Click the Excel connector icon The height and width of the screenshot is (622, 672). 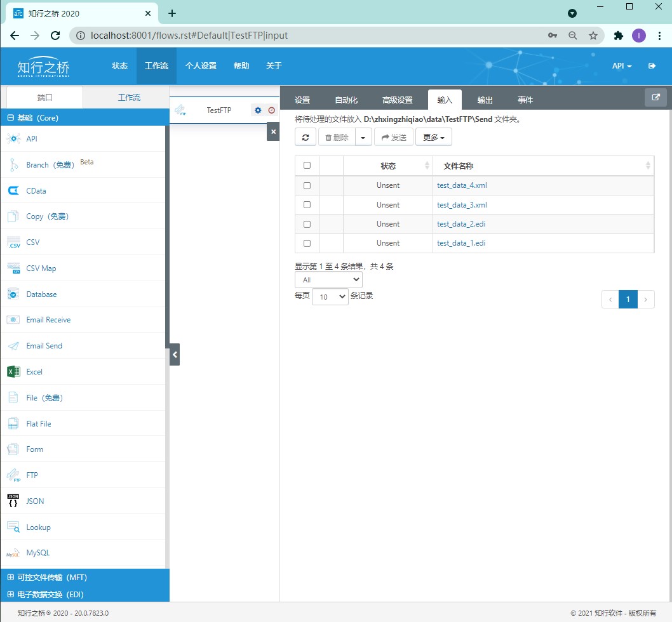(13, 372)
